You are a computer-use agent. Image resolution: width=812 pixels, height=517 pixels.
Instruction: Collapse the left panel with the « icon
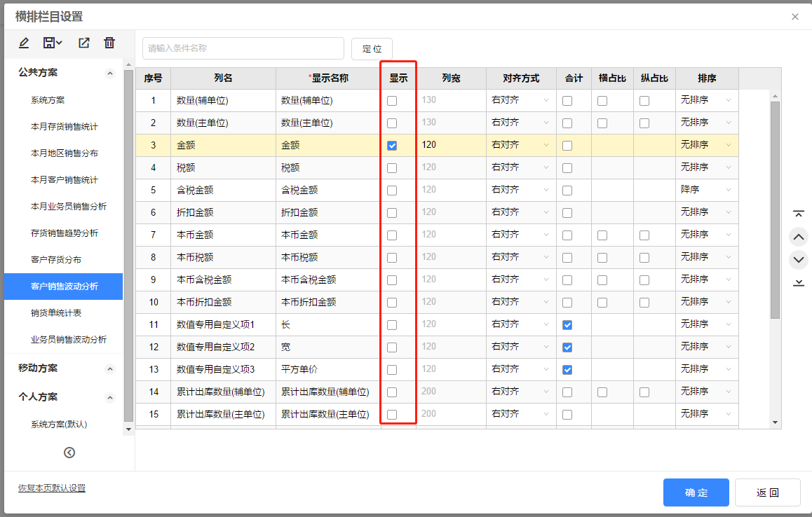click(69, 453)
